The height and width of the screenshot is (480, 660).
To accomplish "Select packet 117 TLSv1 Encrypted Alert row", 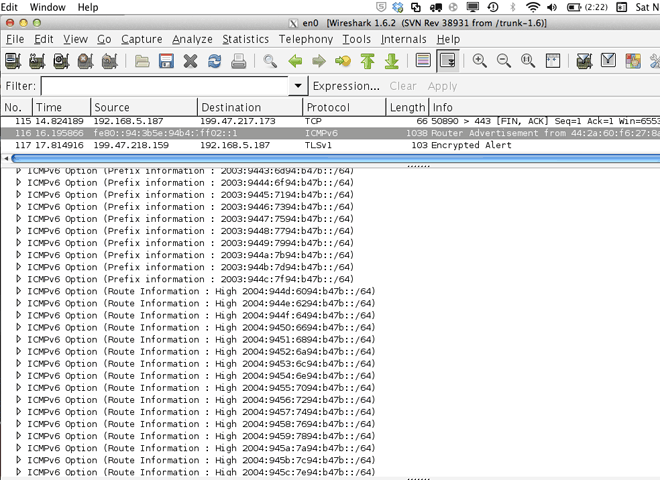I will (x=330, y=145).
